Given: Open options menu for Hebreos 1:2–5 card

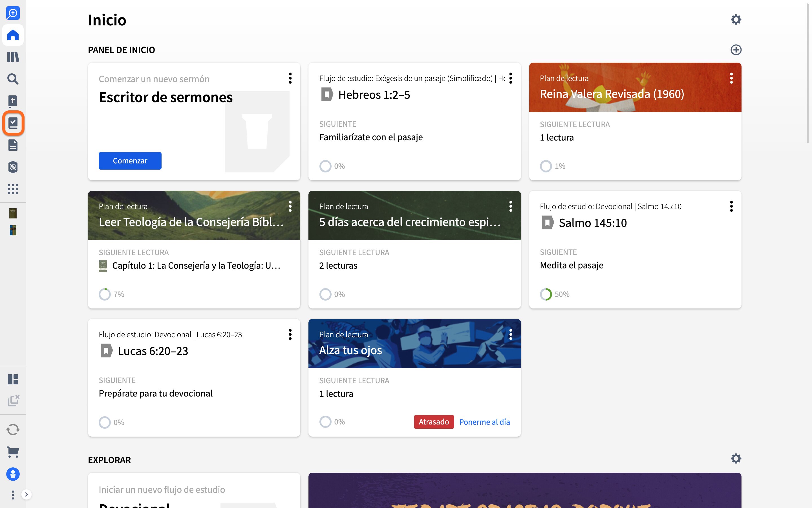Looking at the screenshot, I should [x=510, y=78].
